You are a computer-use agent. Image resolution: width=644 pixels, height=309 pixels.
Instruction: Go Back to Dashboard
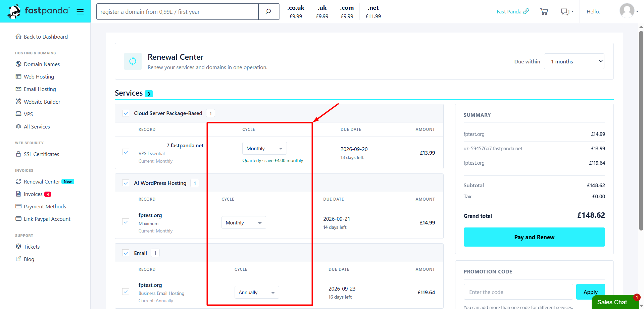[x=46, y=37]
